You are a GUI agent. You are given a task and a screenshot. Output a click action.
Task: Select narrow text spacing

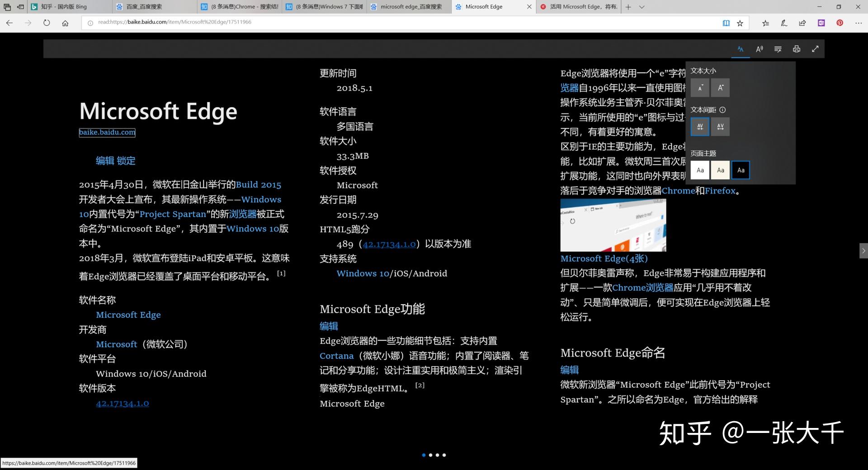pos(700,127)
